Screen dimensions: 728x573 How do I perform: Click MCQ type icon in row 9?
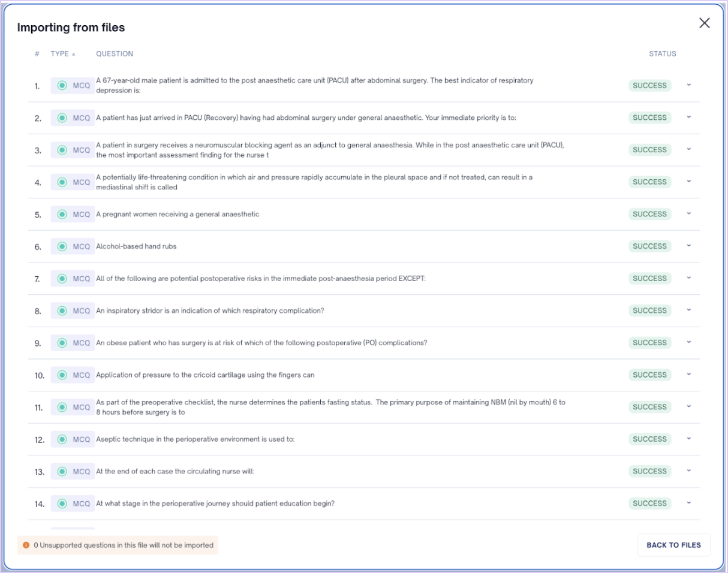62,343
